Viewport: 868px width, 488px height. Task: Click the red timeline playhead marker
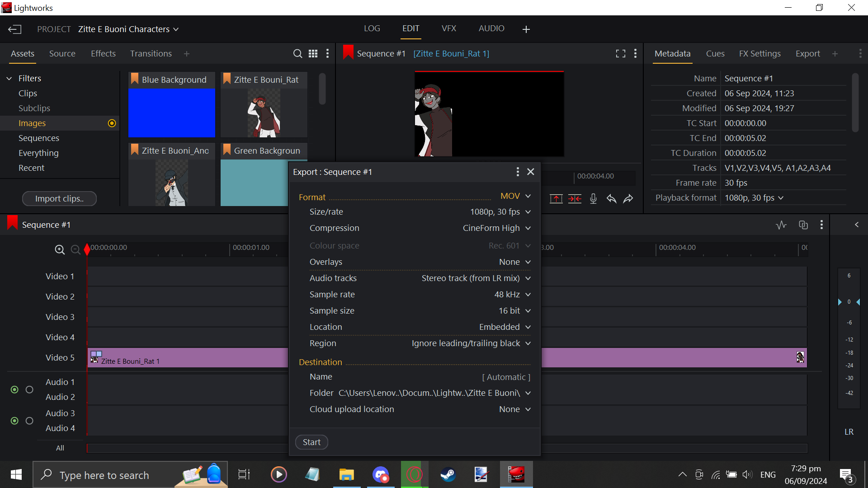click(87, 249)
